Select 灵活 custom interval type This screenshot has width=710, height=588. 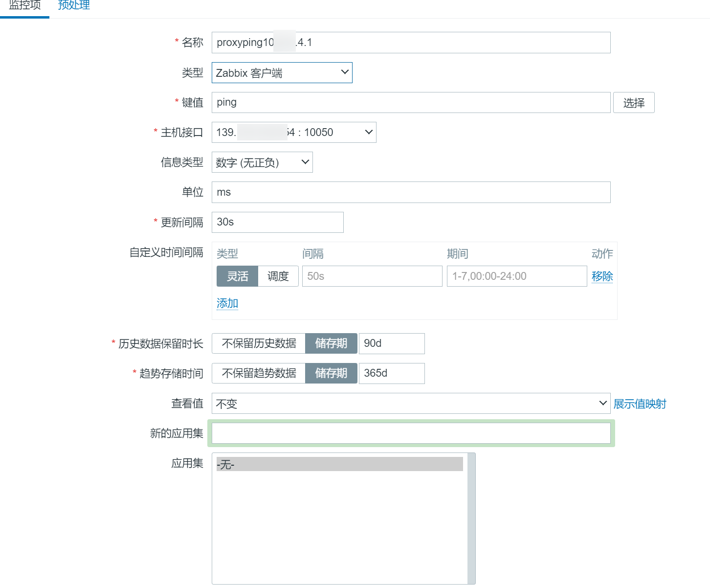[237, 276]
